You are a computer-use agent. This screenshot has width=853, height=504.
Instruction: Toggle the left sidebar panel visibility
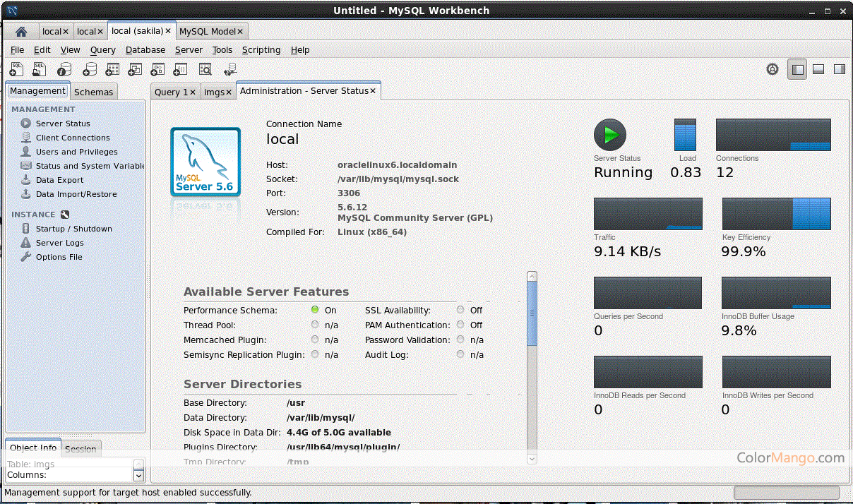pyautogui.click(x=797, y=69)
